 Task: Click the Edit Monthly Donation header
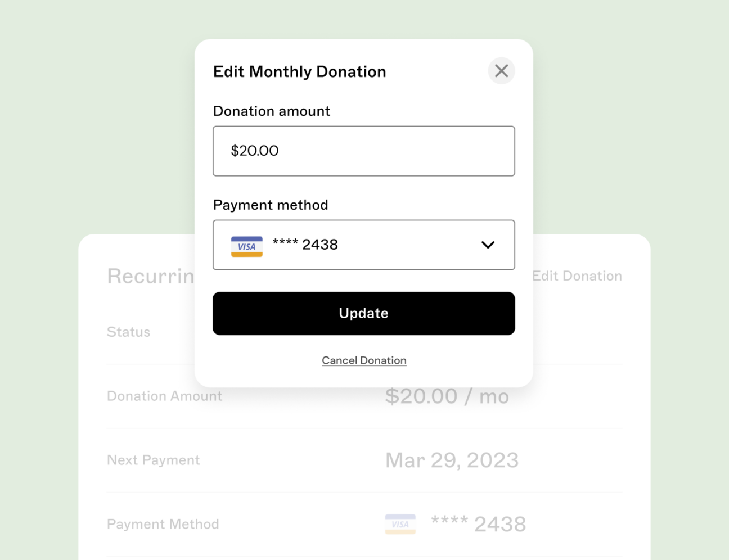(299, 71)
